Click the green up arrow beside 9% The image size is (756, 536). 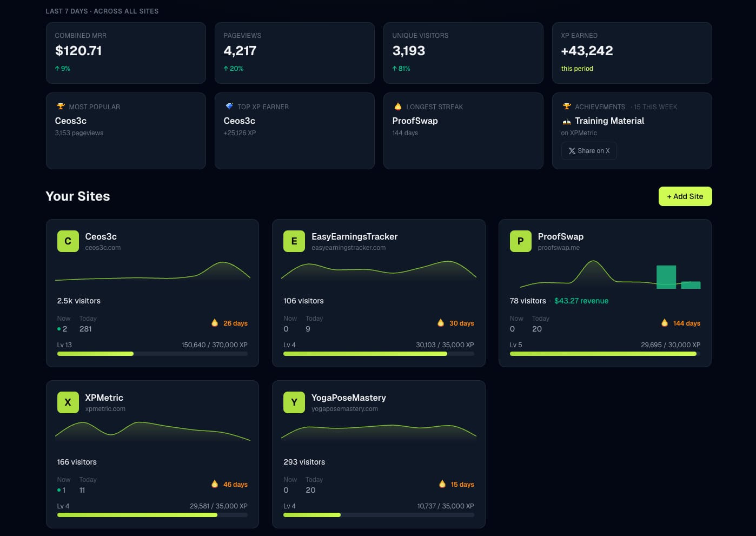click(57, 69)
